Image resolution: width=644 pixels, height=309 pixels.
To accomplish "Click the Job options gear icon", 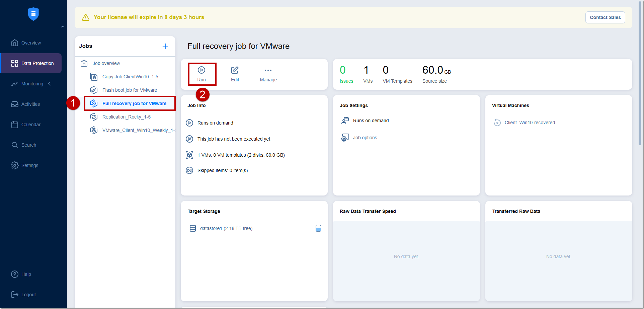I will click(x=345, y=138).
